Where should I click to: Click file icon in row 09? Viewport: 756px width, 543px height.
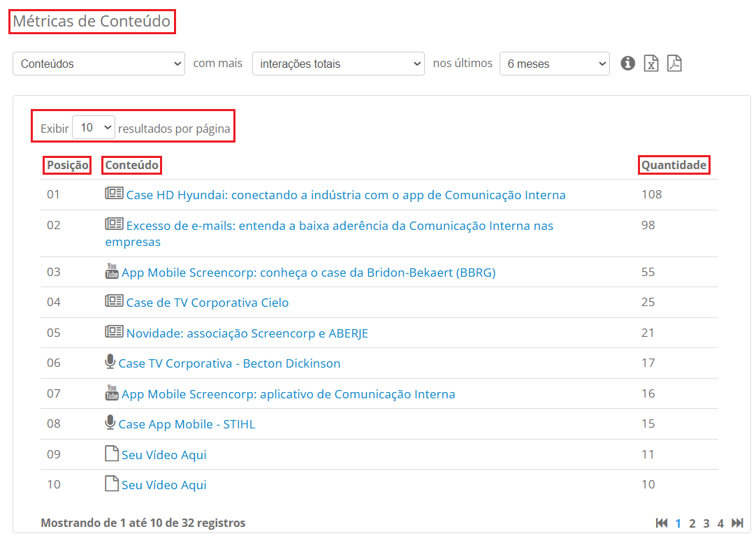tap(112, 454)
